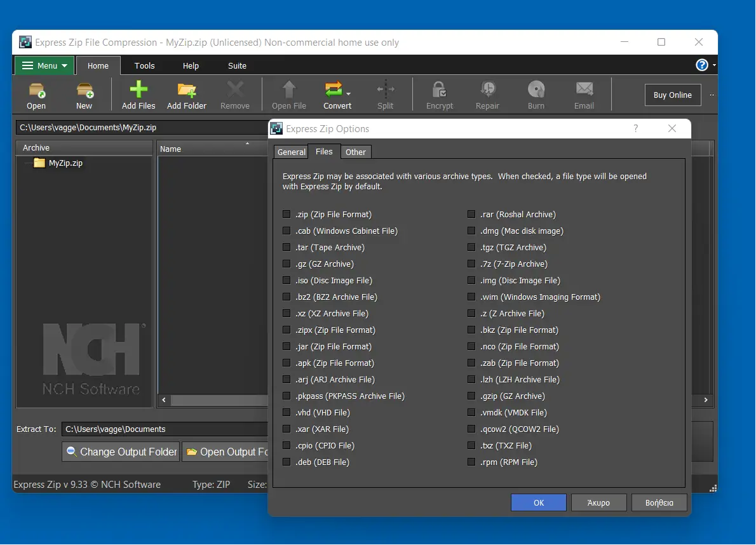
Task: Click the file list horizontal scrollbar track
Action: click(219, 400)
